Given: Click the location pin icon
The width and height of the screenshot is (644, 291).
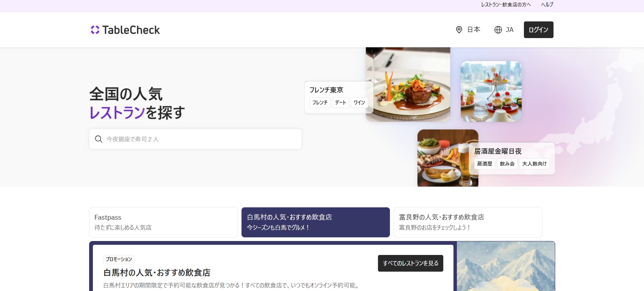Looking at the screenshot, I should [x=459, y=30].
